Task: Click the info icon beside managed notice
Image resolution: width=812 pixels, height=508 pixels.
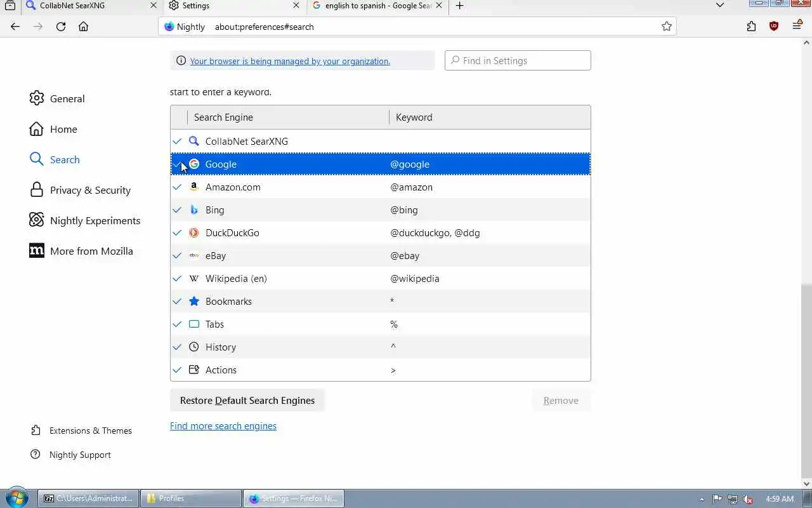Action: 181,61
